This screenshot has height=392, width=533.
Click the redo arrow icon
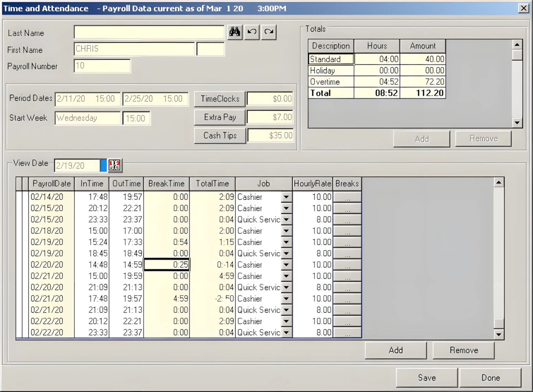pos(269,32)
